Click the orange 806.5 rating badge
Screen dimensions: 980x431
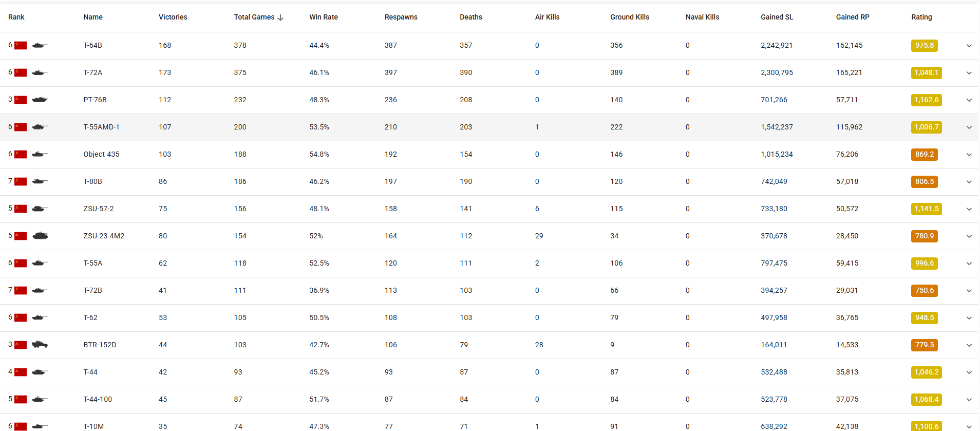(925, 182)
